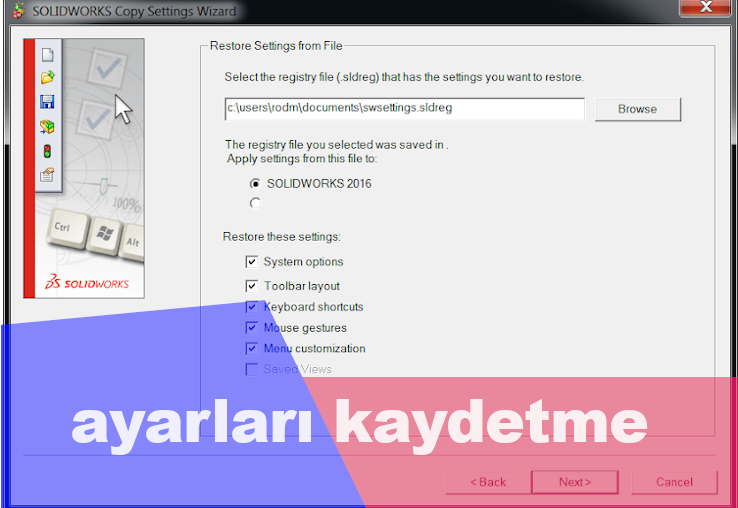
Task: Select the SOLIDWORKS 2016 radio button
Action: [255, 184]
